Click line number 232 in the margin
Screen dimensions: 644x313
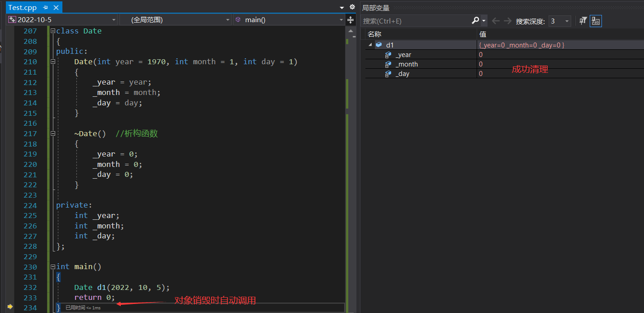tap(30, 287)
